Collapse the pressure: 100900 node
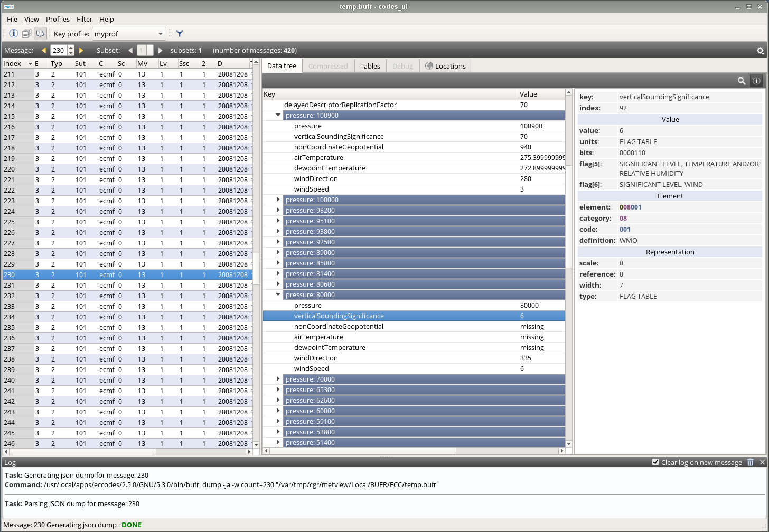The width and height of the screenshot is (769, 532). pyautogui.click(x=278, y=115)
